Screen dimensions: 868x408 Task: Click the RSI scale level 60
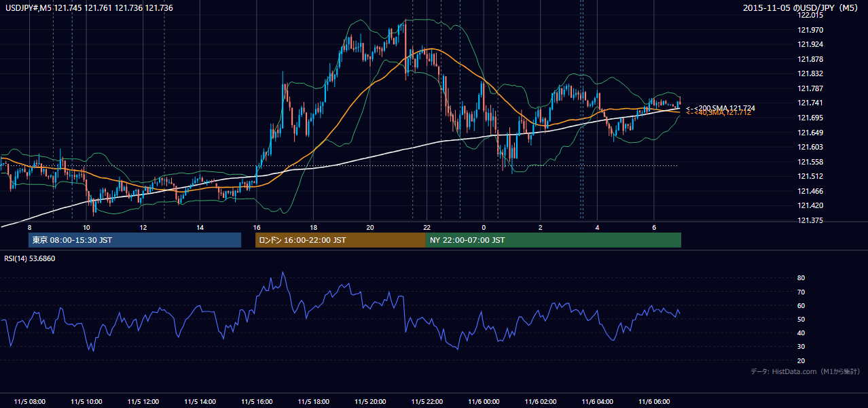tap(801, 305)
